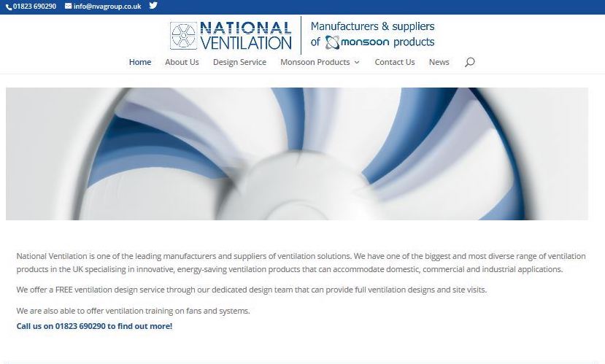605x364 pixels.
Task: Open the Monsoon Products menu
Action: (x=315, y=62)
